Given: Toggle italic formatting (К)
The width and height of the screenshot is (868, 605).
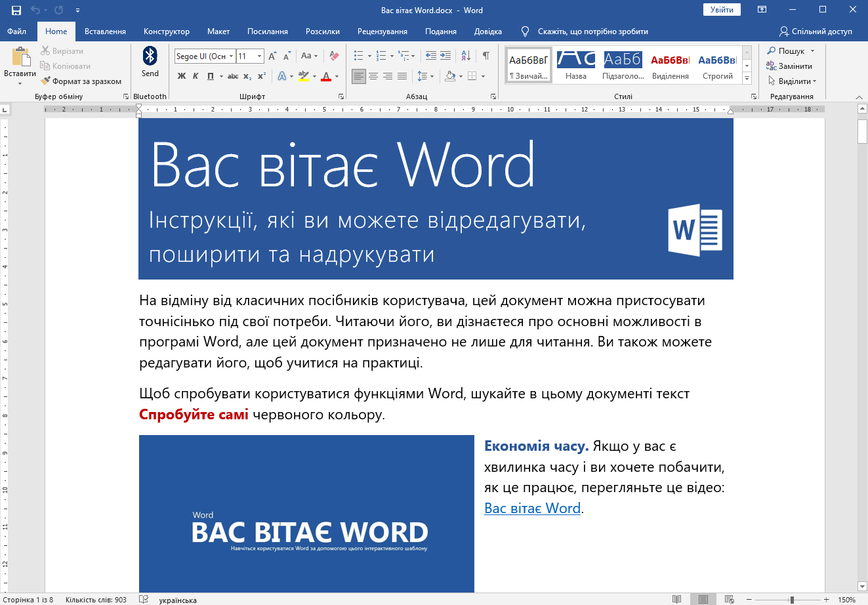Looking at the screenshot, I should point(196,76).
